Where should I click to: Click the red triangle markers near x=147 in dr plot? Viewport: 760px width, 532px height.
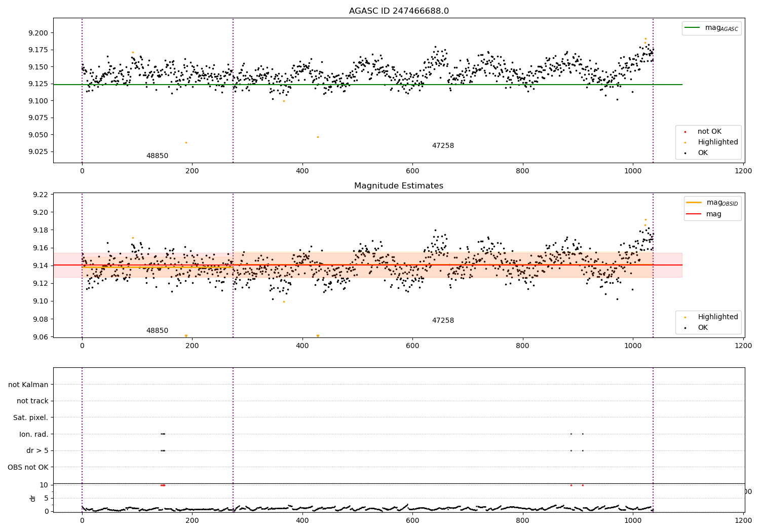click(163, 485)
